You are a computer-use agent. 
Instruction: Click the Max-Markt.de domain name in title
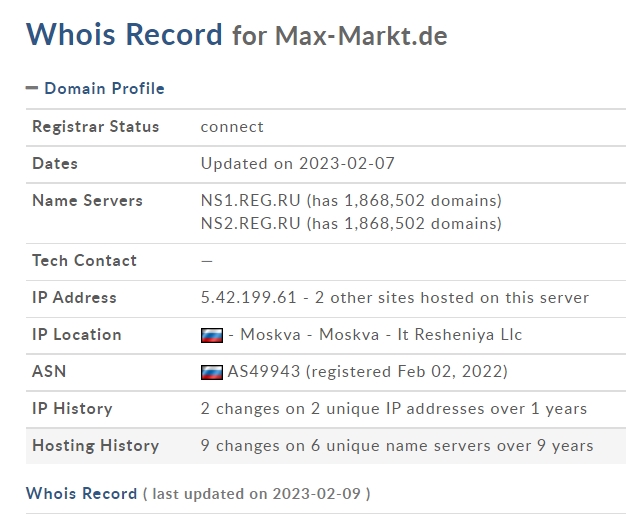[x=361, y=36]
